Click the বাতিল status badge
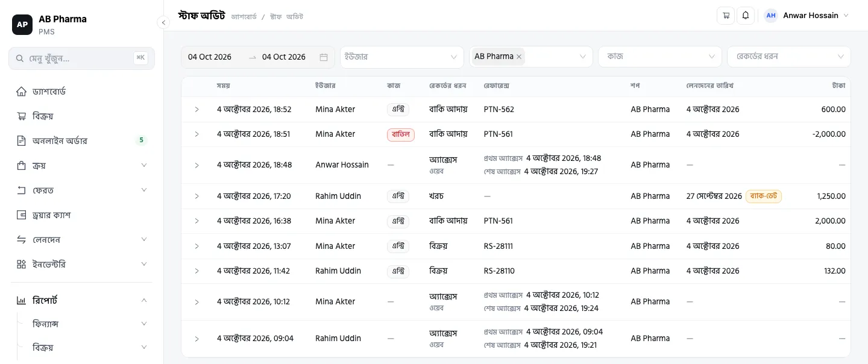Image resolution: width=868 pixels, height=364 pixels. click(x=401, y=134)
